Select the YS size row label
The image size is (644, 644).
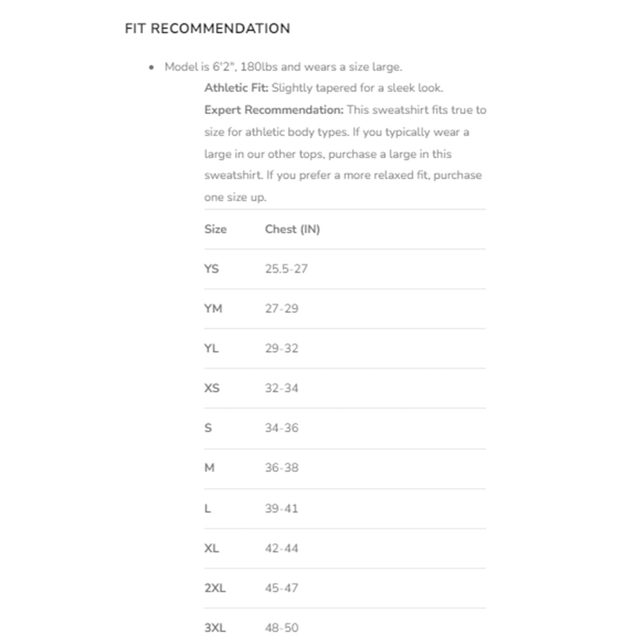pos(211,269)
